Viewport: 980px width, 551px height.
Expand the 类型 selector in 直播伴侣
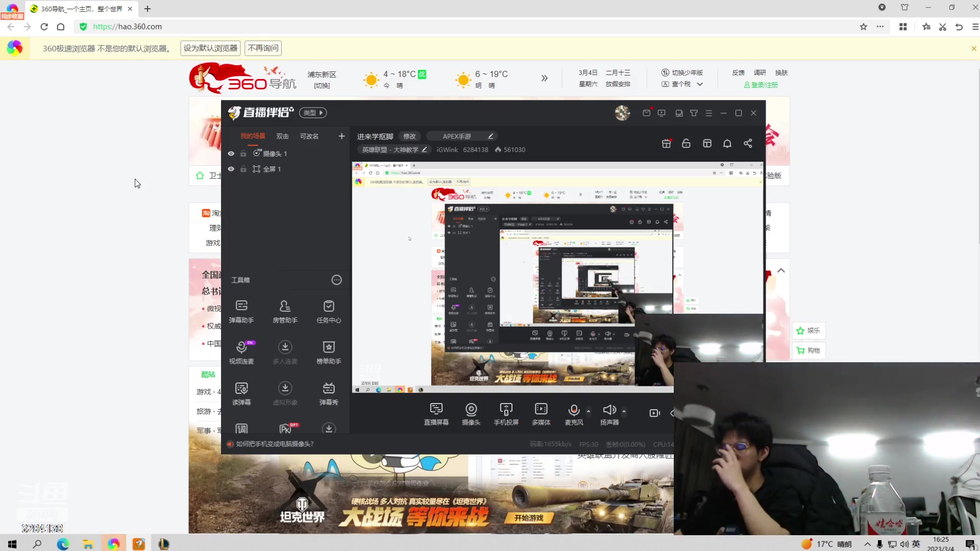tap(313, 113)
